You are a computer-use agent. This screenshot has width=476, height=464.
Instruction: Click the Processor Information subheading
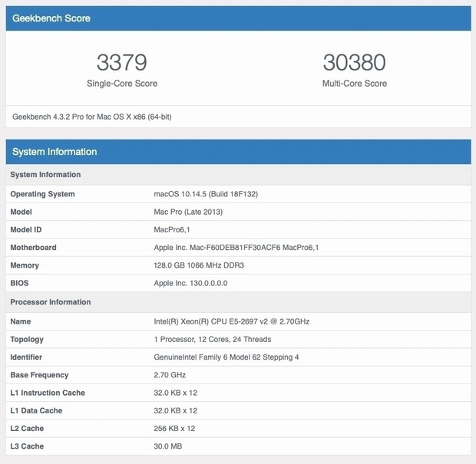[51, 302]
